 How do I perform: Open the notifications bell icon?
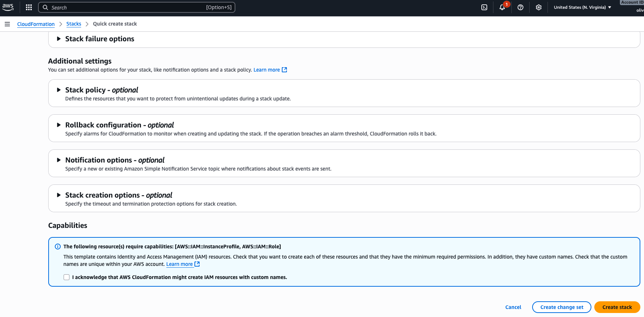[x=502, y=7]
